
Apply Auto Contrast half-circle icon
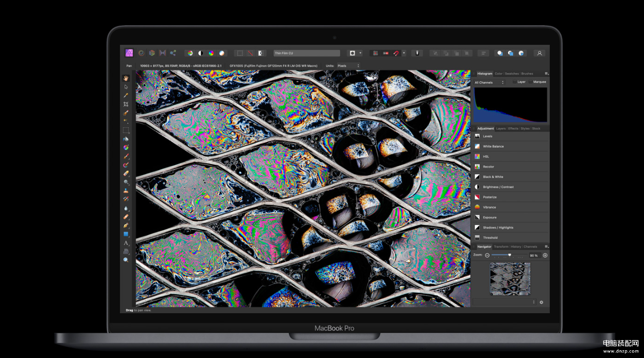pos(200,53)
